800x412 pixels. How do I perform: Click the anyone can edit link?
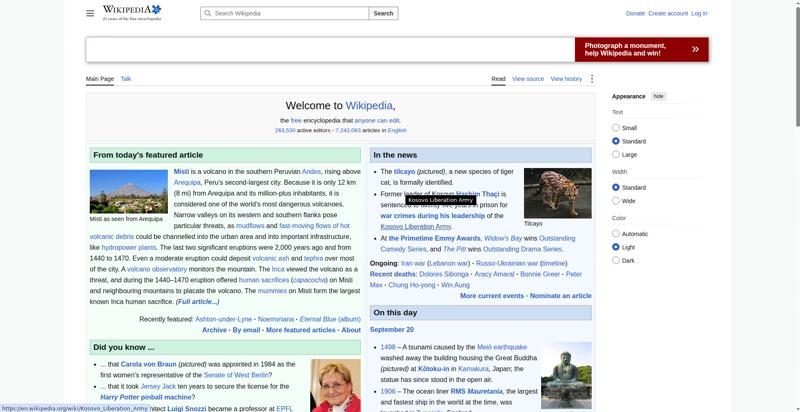[377, 121]
